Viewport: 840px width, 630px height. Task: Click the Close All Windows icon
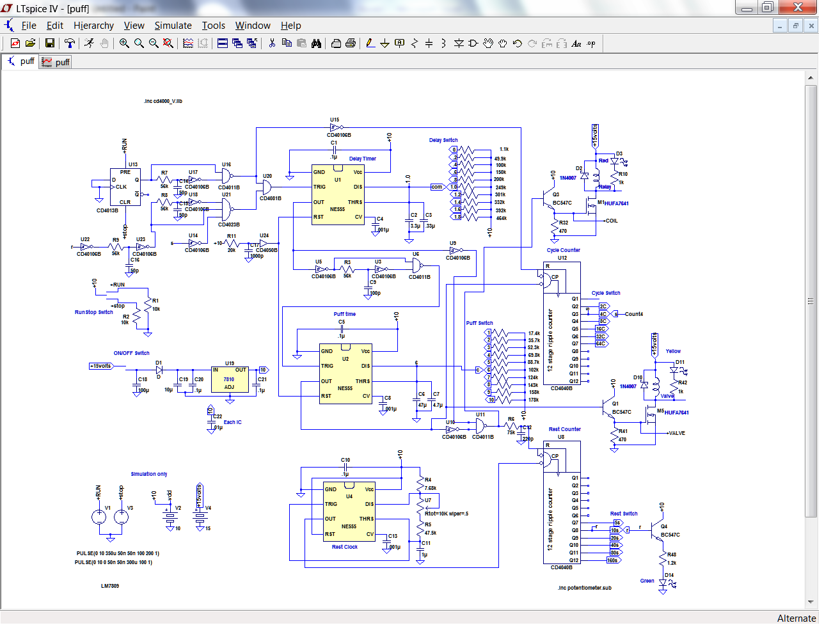[252, 43]
